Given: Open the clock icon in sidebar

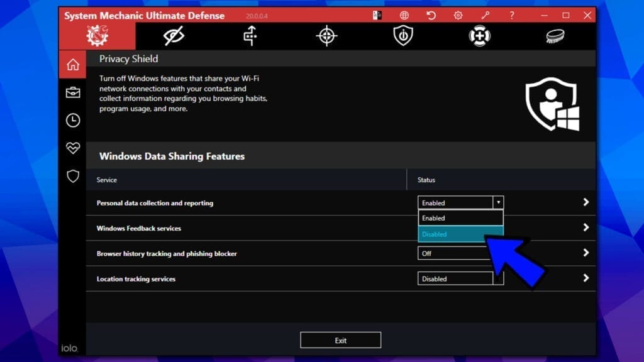Looking at the screenshot, I should coord(73,120).
